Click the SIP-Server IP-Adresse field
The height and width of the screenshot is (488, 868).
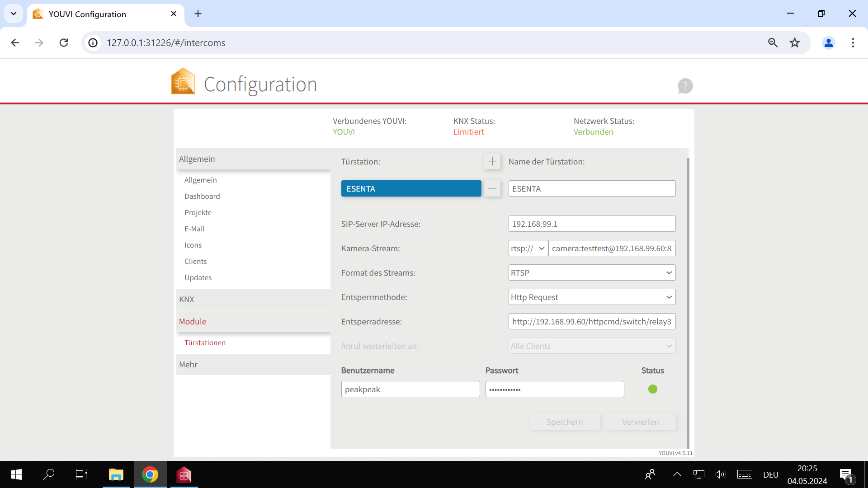[592, 224]
